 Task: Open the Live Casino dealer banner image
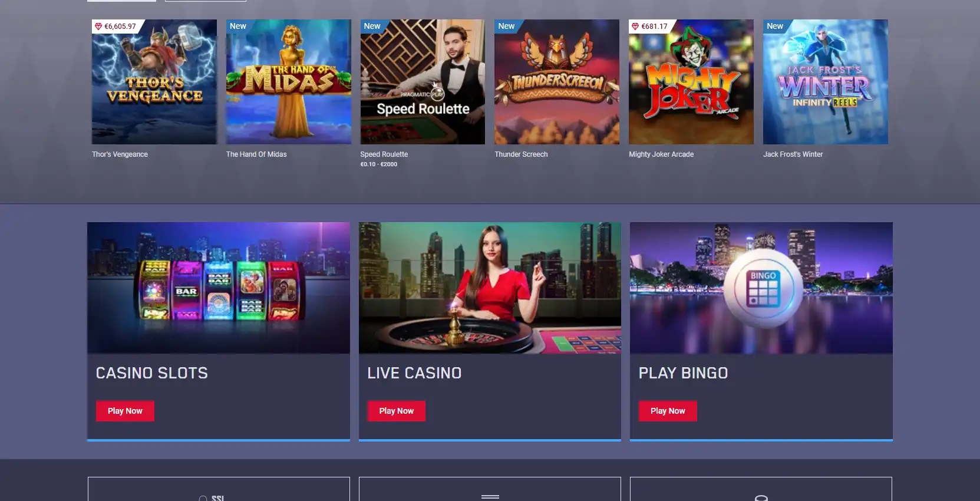[490, 288]
